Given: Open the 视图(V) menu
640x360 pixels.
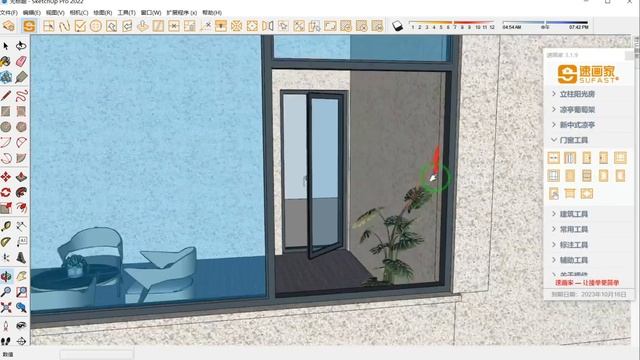Looking at the screenshot, I should tap(55, 13).
